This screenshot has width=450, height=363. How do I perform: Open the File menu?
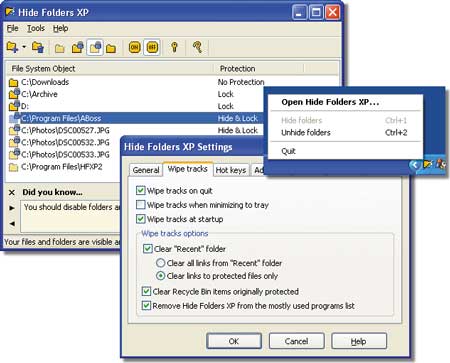(13, 28)
